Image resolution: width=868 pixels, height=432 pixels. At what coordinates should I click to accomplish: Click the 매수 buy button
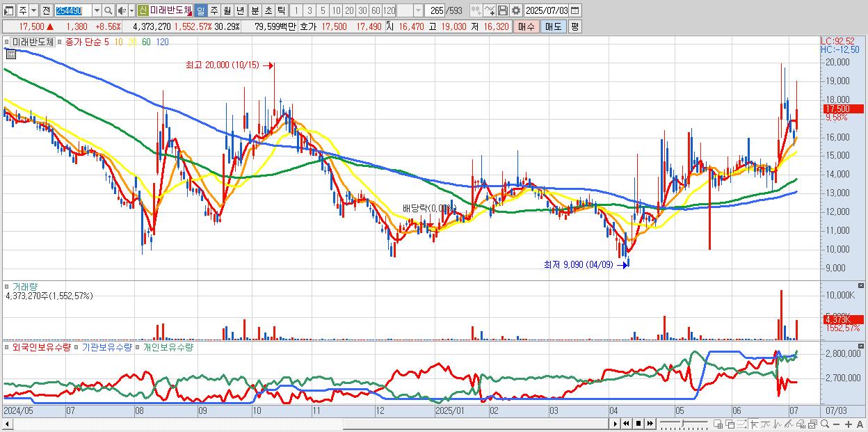pyautogui.click(x=527, y=26)
